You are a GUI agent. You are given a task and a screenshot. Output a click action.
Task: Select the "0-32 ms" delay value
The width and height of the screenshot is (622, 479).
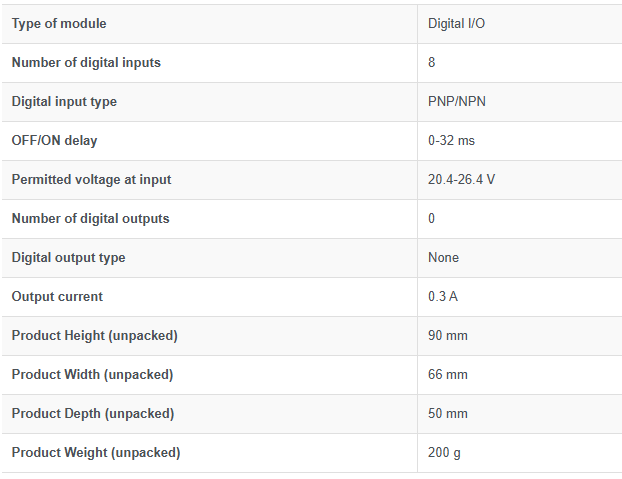pos(451,140)
